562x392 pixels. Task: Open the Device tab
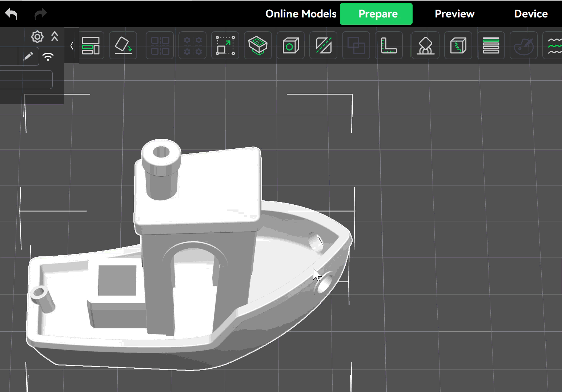click(531, 14)
